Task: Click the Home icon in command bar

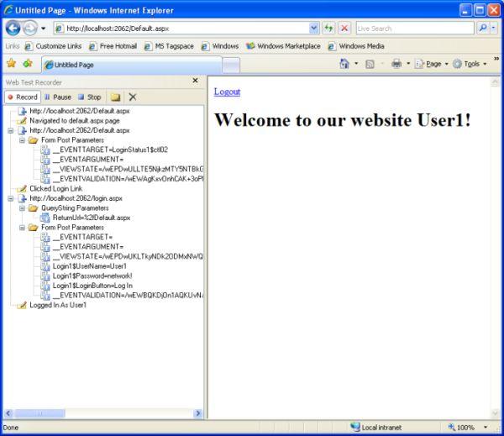Action: [344, 64]
